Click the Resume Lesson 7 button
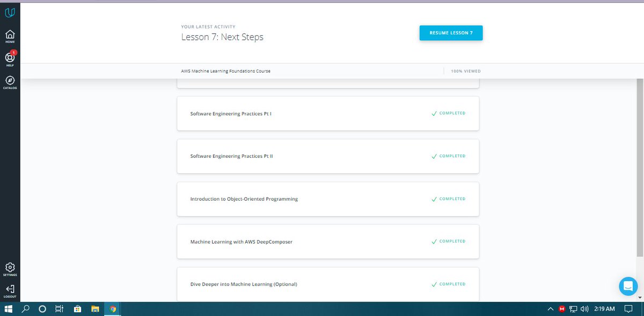Screen dimensions: 644x316 [451, 33]
